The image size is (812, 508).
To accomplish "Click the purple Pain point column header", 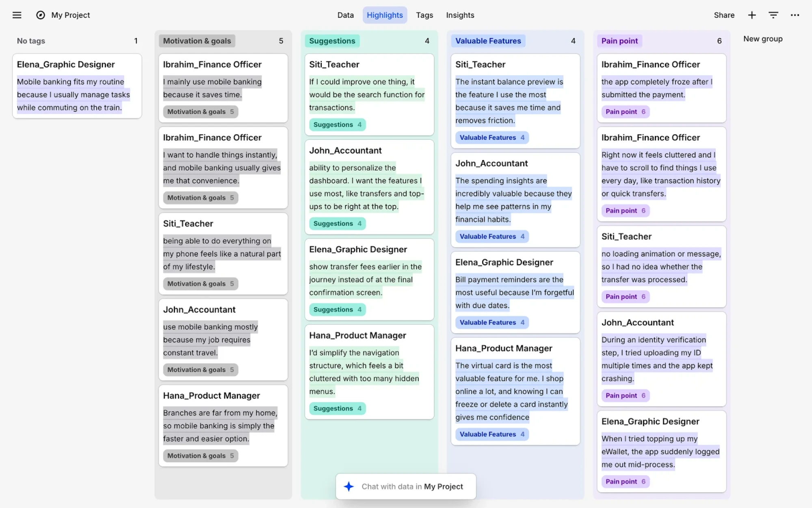I will (619, 41).
